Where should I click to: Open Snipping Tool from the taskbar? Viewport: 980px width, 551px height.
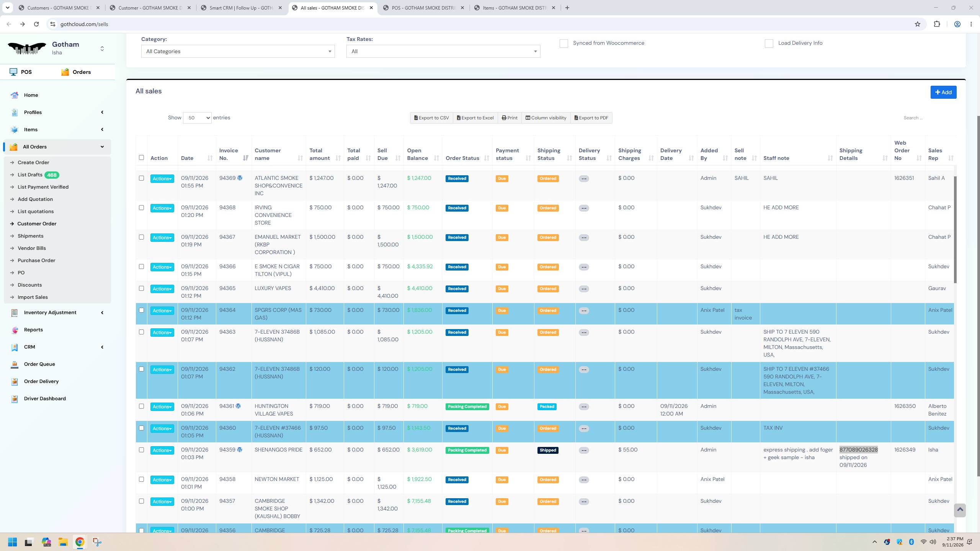click(x=97, y=542)
